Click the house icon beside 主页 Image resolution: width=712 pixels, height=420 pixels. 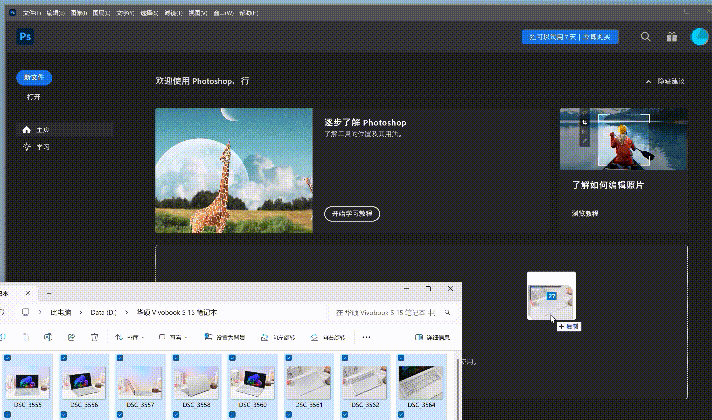[26, 130]
